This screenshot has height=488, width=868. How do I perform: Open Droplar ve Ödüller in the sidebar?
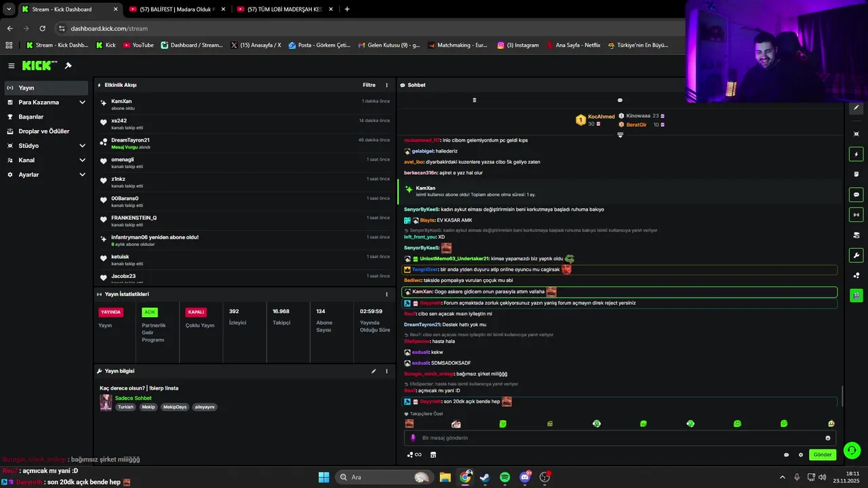click(x=46, y=131)
